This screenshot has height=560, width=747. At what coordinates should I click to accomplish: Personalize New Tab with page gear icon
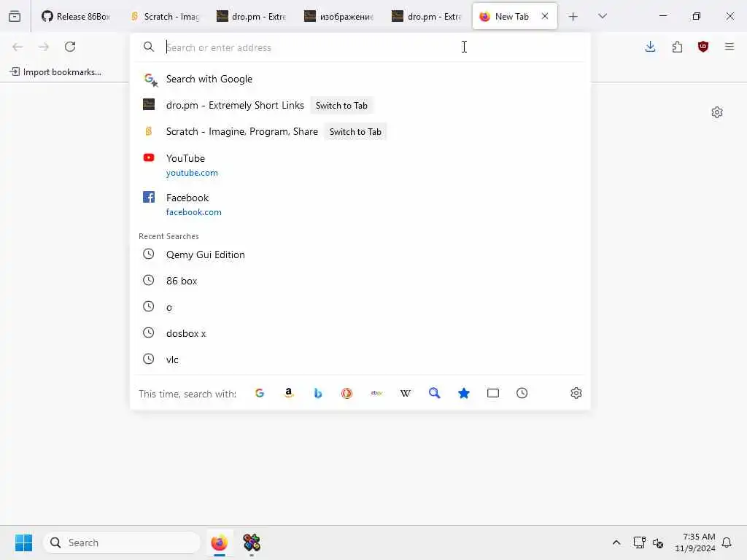717,112
